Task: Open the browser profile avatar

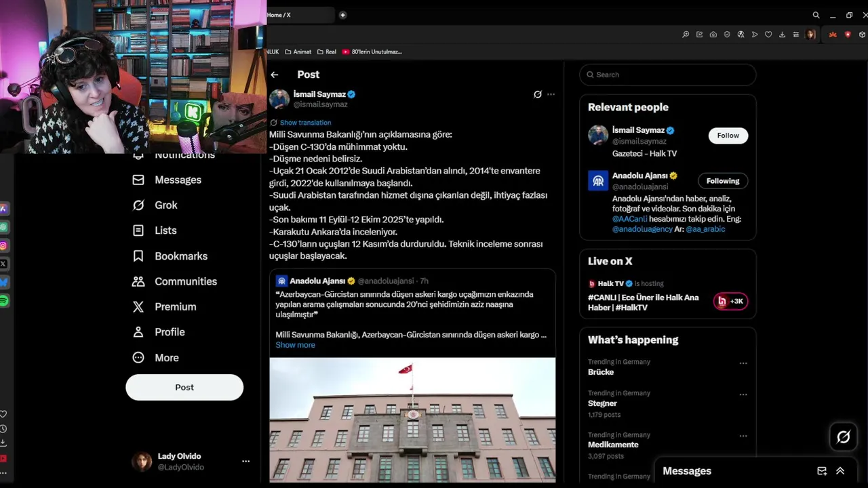Action: [x=810, y=35]
